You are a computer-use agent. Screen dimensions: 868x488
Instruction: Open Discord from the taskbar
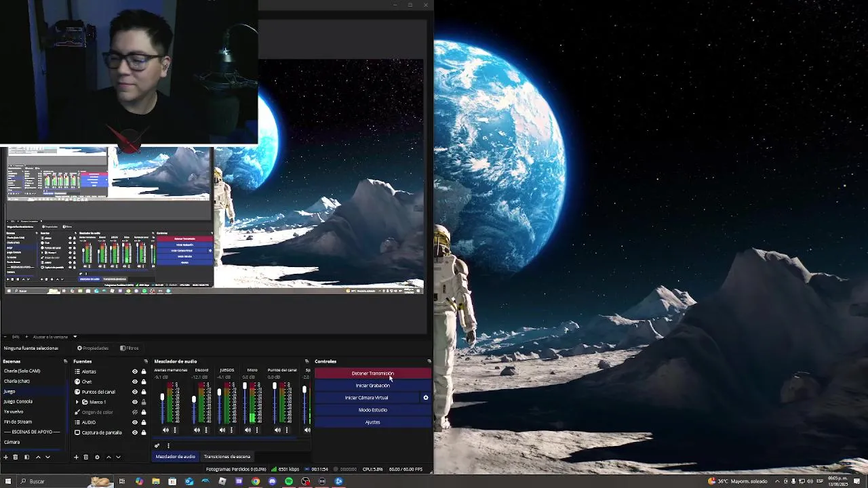click(272, 481)
